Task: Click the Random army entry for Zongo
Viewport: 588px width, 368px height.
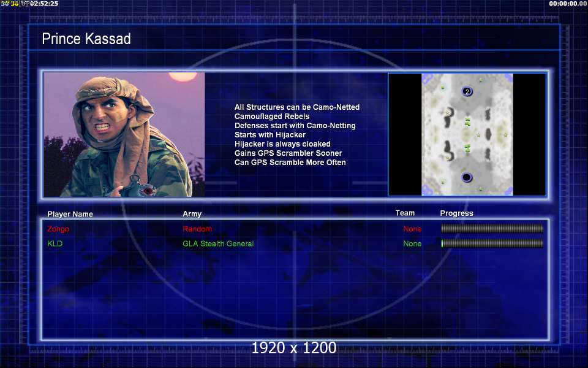Action: pyautogui.click(x=197, y=229)
